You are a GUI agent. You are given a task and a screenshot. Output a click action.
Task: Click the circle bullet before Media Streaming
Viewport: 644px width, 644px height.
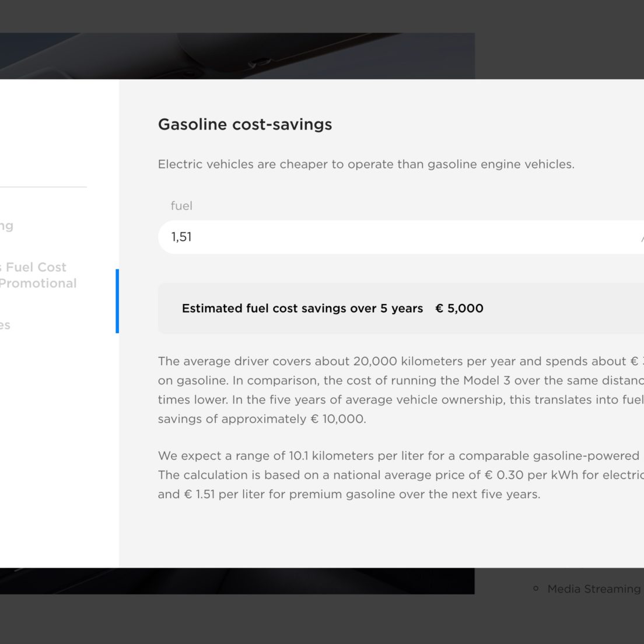pos(535,589)
